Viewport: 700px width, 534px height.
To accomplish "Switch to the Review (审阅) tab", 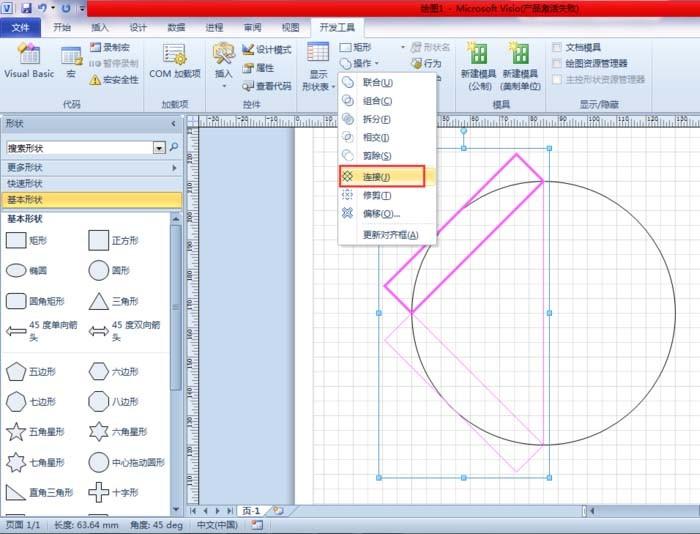I will pyautogui.click(x=253, y=28).
